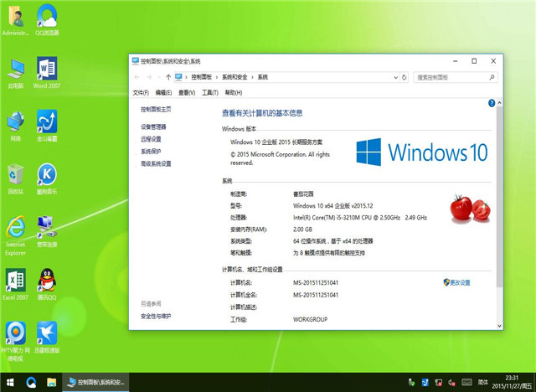Click the tomato manufacturer logo image
The image size is (536, 392).
471,209
